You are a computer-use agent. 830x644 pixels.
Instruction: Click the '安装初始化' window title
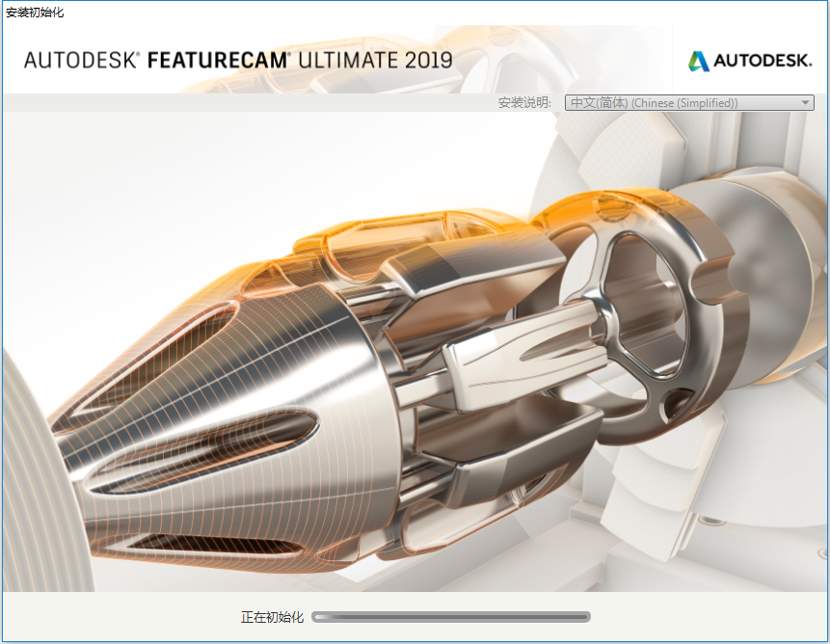pos(35,13)
